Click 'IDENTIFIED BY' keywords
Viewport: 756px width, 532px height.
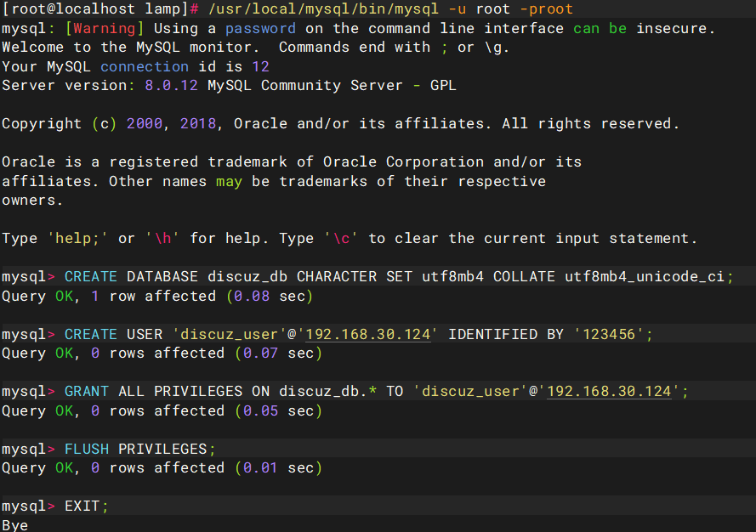506,334
